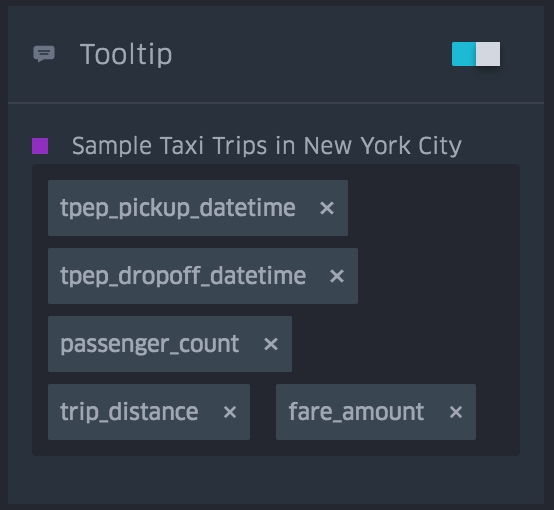Toggle the Tooltip switch off

(x=476, y=54)
